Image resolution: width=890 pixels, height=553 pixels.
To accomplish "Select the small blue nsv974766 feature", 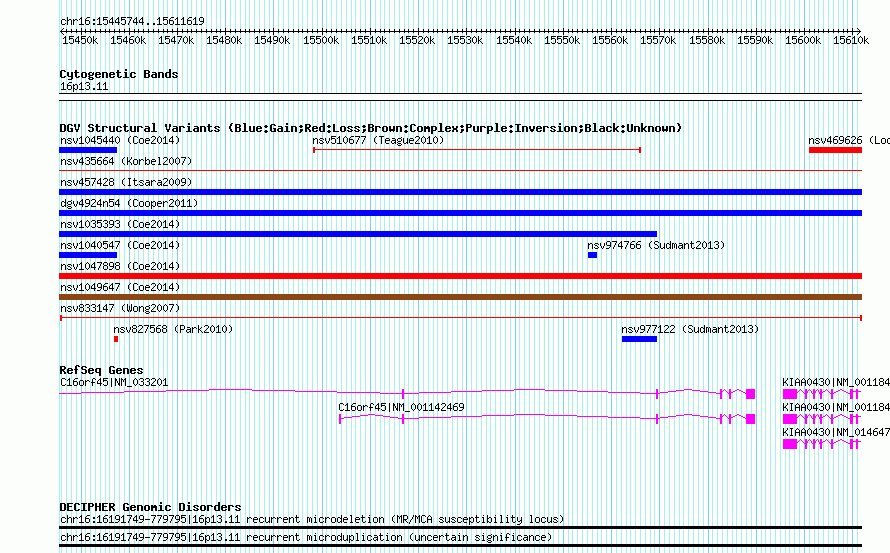I will point(593,255).
